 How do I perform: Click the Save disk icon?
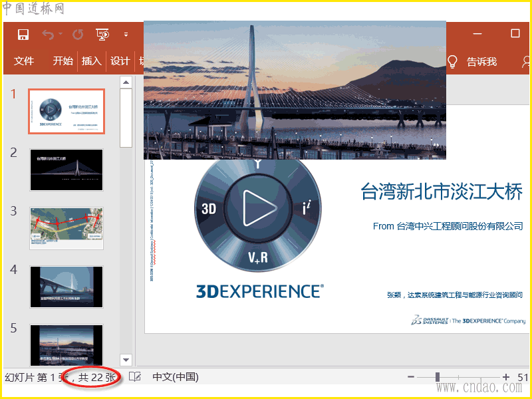coord(23,35)
